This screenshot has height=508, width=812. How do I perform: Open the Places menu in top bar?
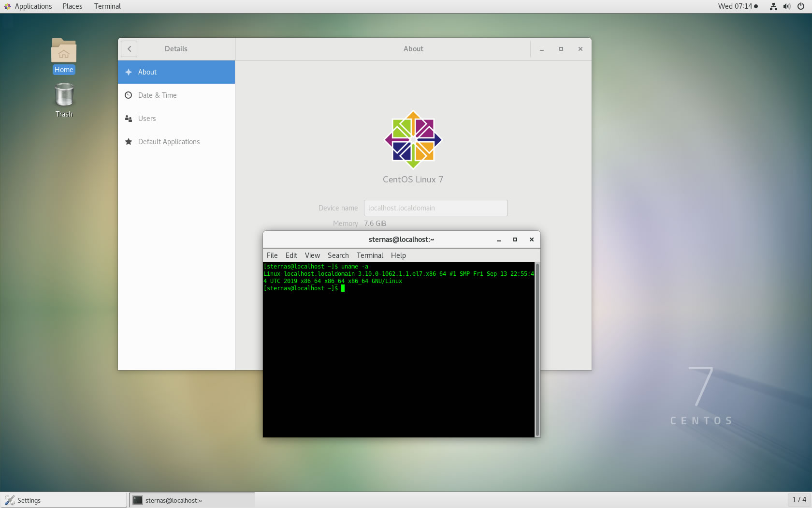(72, 6)
